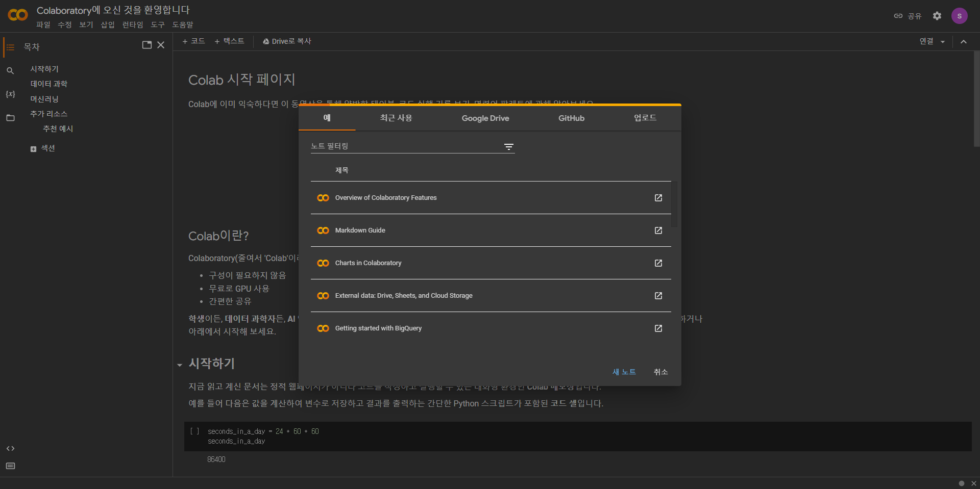This screenshot has height=489, width=980.
Task: Open the 삽입 menu
Action: pos(108,24)
